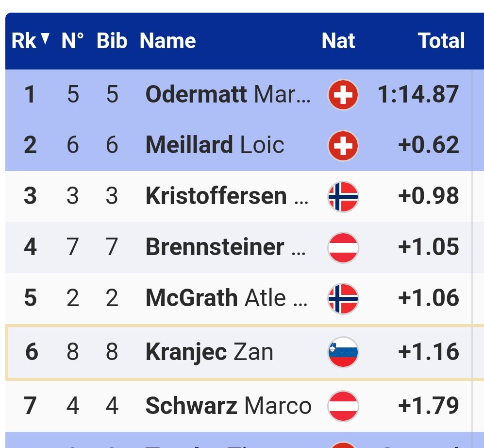The height and width of the screenshot is (448, 484).
Task: Sort by the Name column header
Action: (167, 41)
